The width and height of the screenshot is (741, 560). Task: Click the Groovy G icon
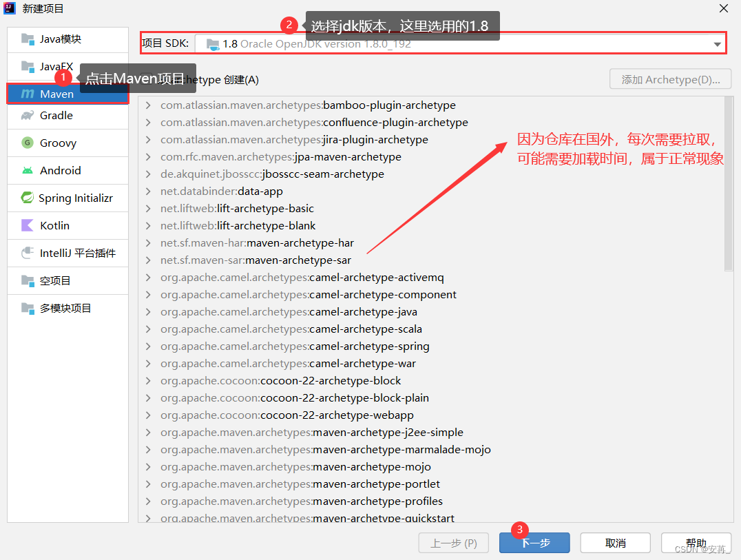[x=28, y=143]
